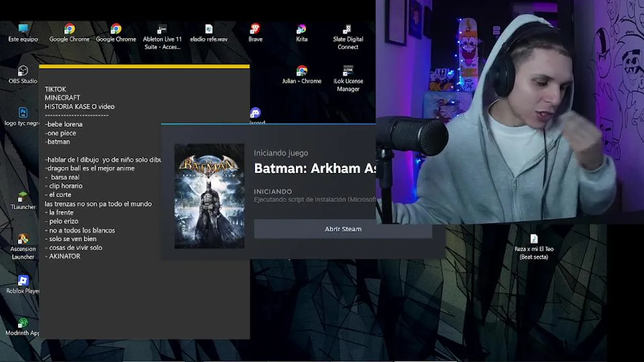
Task: Open the eladio refe.wav file icon
Action: [x=209, y=33]
